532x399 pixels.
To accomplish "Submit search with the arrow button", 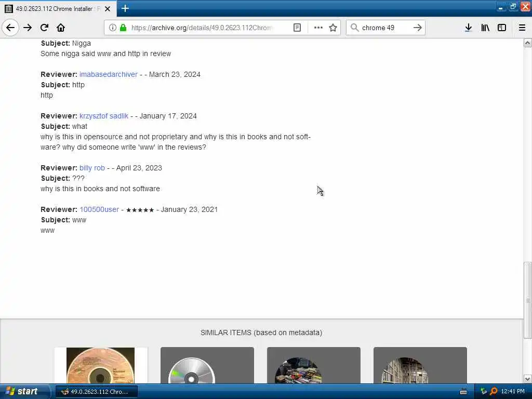I will pos(418,28).
